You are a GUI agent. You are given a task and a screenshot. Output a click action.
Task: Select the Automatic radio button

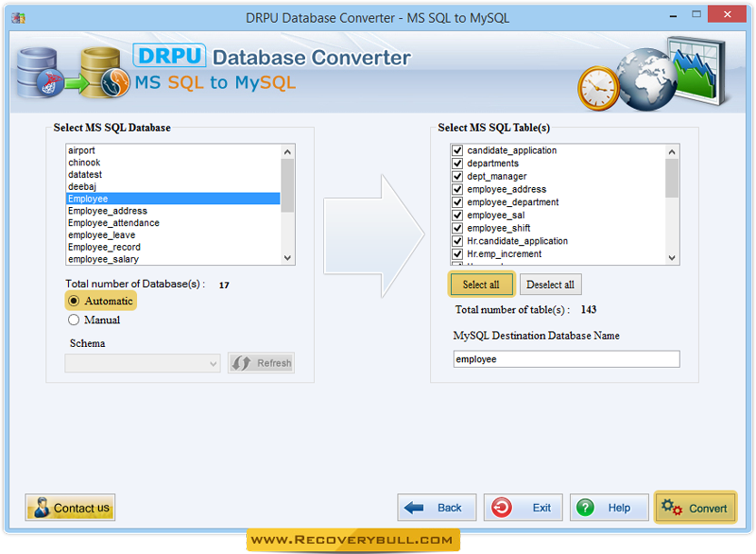[x=74, y=302]
